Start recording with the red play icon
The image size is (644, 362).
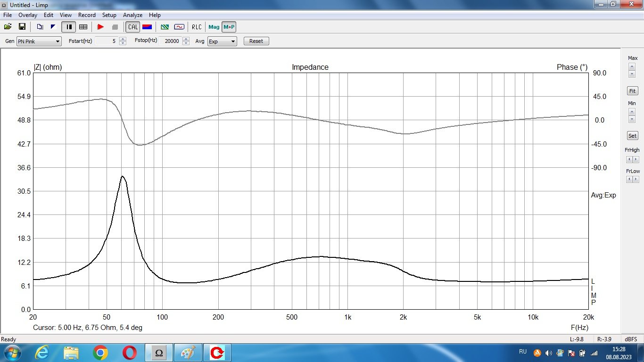click(x=100, y=27)
